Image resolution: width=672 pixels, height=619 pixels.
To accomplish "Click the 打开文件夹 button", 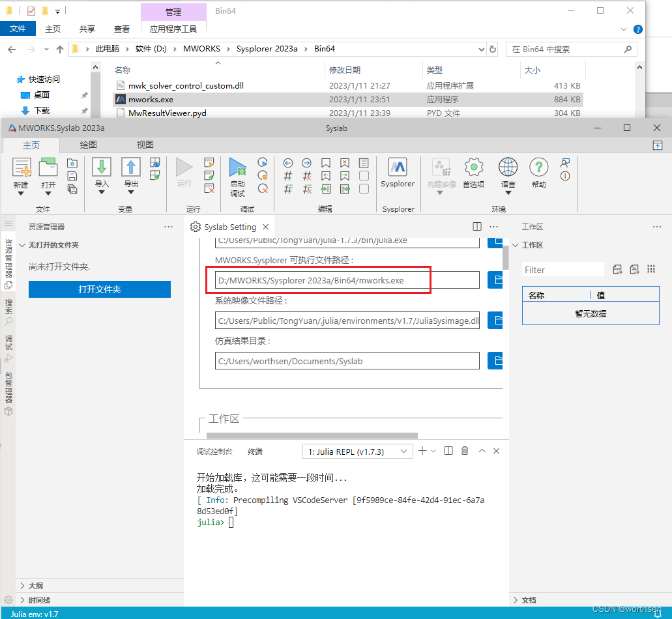I will pos(100,289).
